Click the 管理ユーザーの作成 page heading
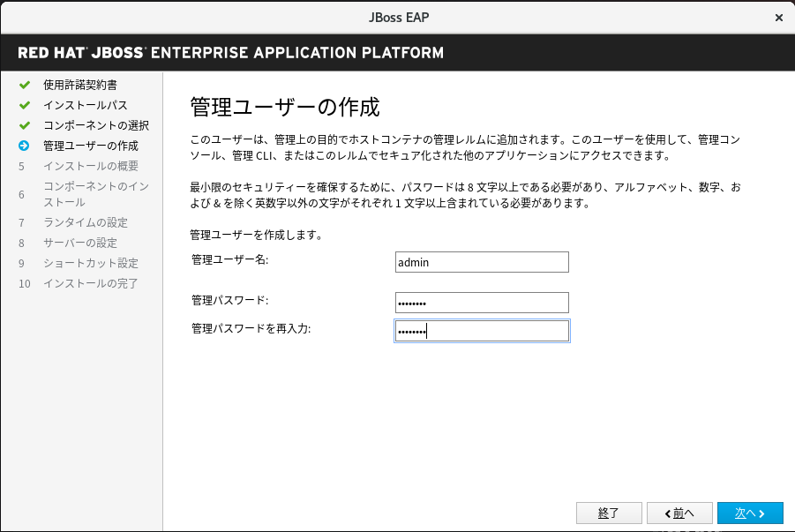The width and height of the screenshot is (795, 532). [x=285, y=107]
